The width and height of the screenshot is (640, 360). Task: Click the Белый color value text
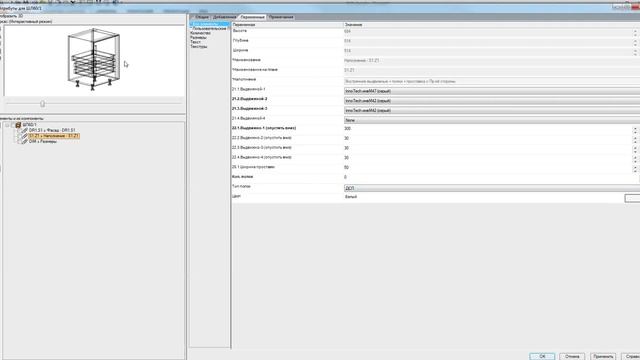tap(351, 197)
